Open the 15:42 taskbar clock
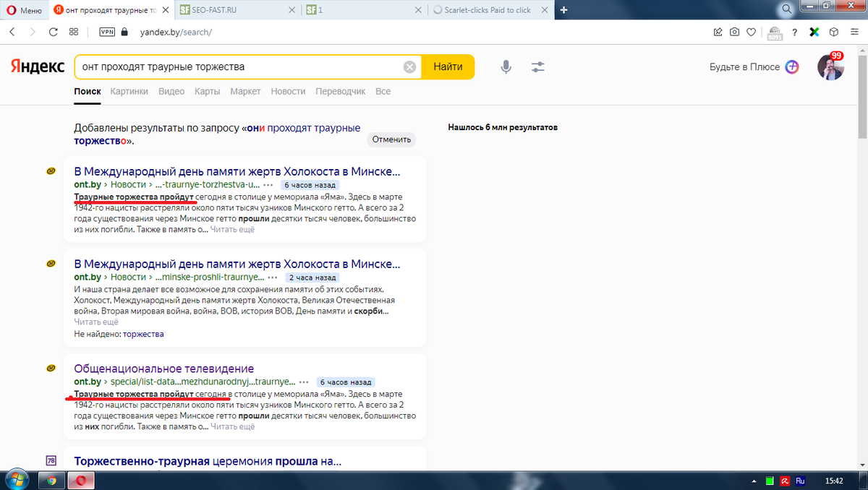The image size is (868, 490). (x=835, y=481)
